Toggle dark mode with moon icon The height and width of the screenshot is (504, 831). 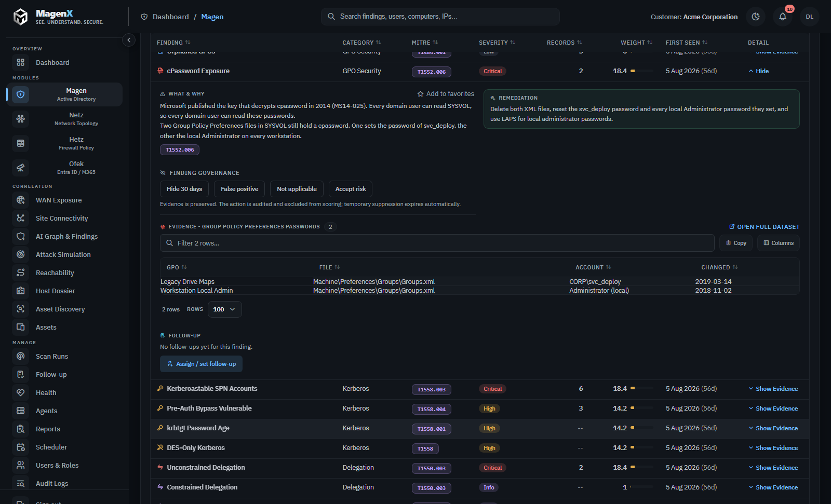[756, 17]
